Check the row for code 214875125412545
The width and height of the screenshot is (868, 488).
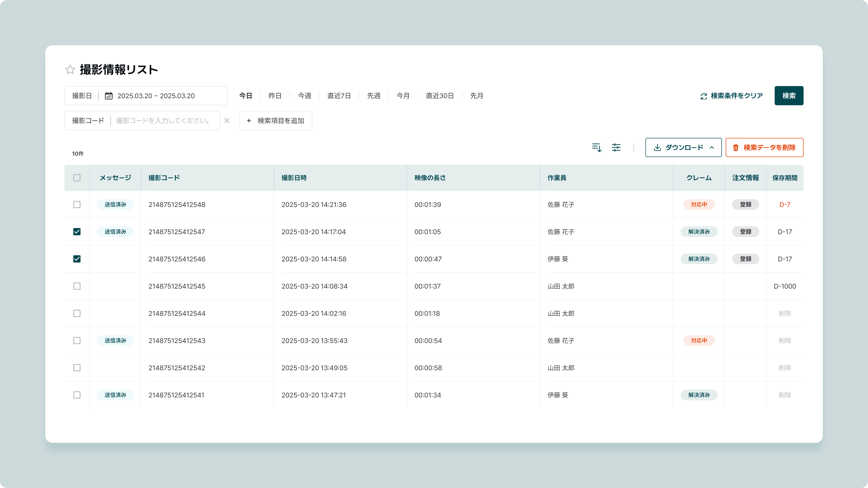pos(77,286)
